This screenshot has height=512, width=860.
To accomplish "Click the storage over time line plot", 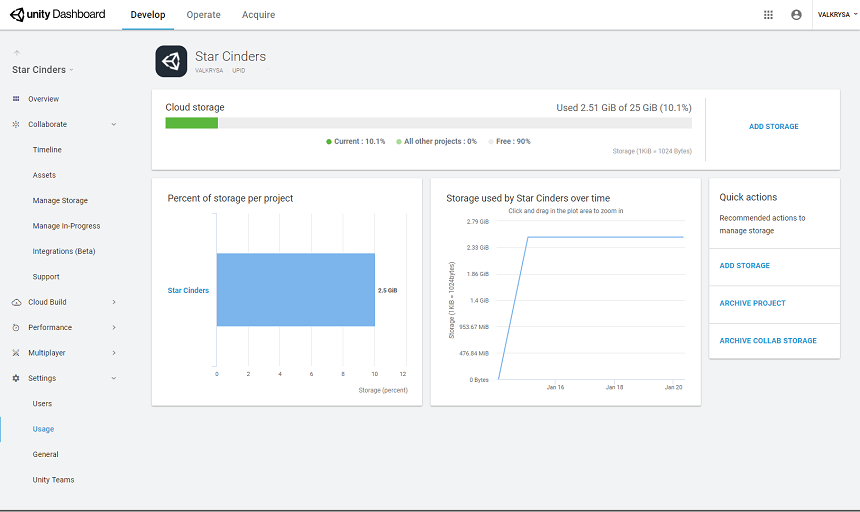I will tap(591, 300).
